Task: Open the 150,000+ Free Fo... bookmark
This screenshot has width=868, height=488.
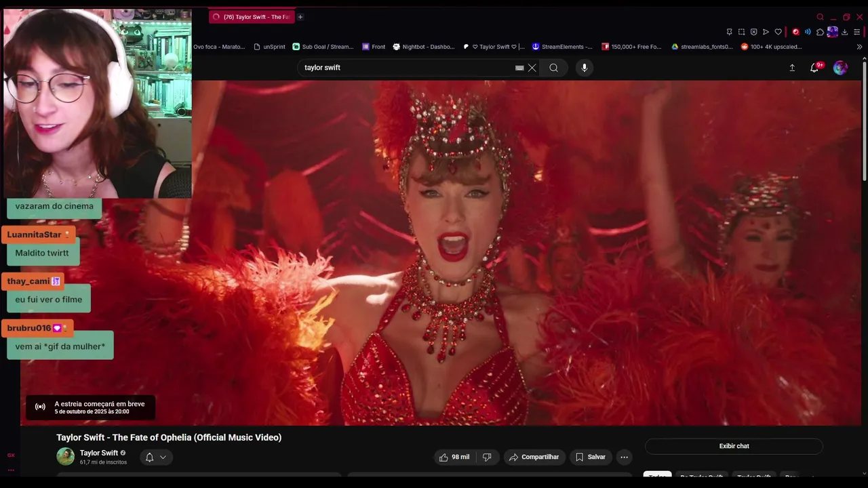Action: pyautogui.click(x=631, y=47)
